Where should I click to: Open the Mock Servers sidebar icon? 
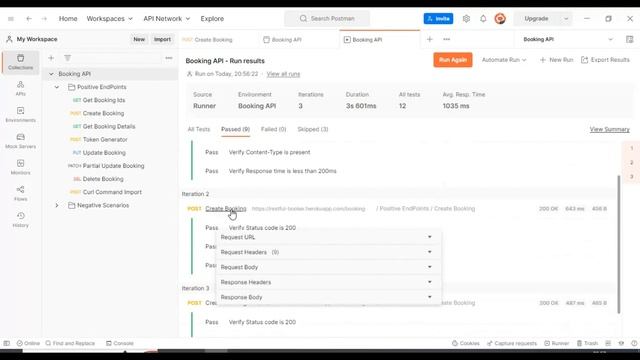pyautogui.click(x=20, y=141)
